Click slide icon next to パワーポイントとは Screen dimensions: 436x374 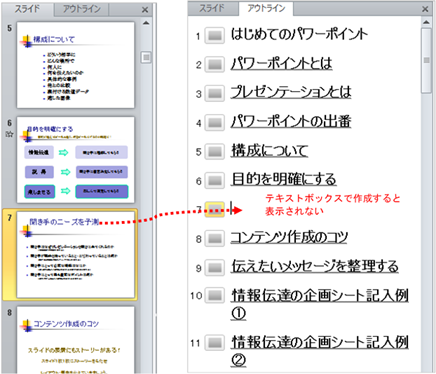[x=214, y=64]
